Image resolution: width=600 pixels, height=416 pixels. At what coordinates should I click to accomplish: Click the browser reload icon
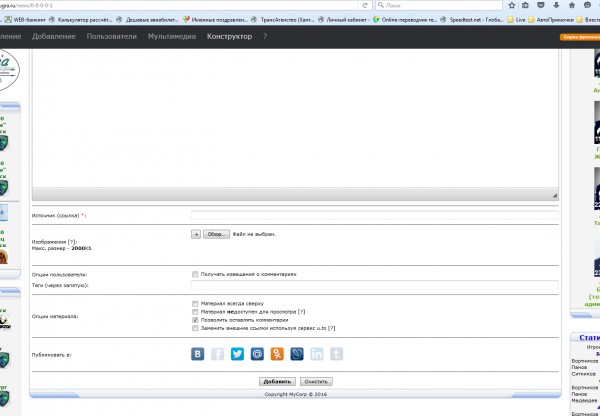point(365,5)
